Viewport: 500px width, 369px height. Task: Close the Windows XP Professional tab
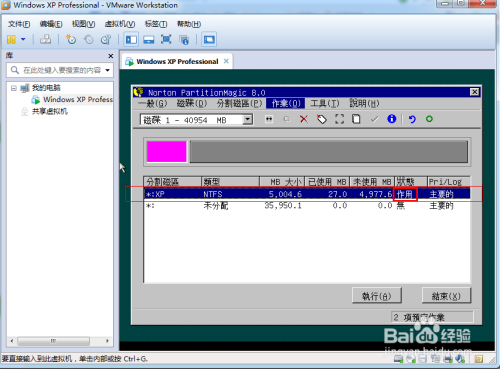pos(226,61)
